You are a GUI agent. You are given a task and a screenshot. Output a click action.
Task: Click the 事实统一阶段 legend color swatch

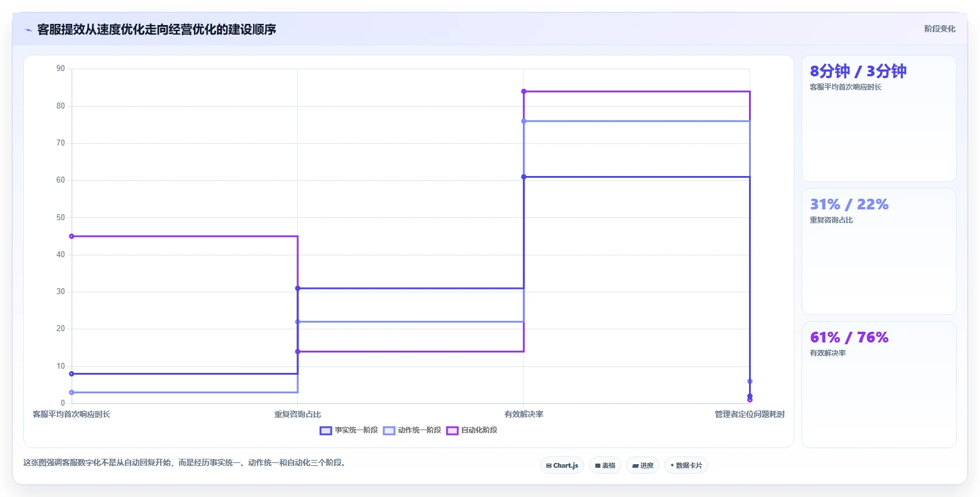326,431
